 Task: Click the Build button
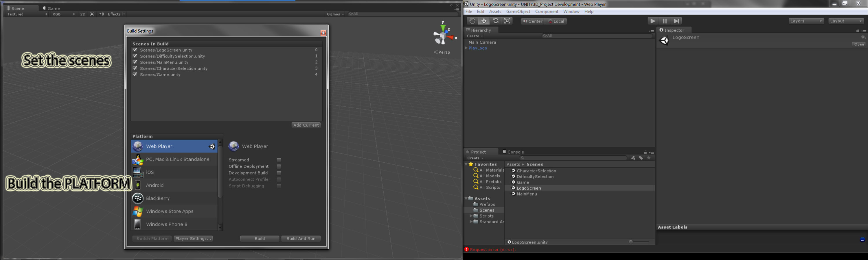(x=260, y=238)
